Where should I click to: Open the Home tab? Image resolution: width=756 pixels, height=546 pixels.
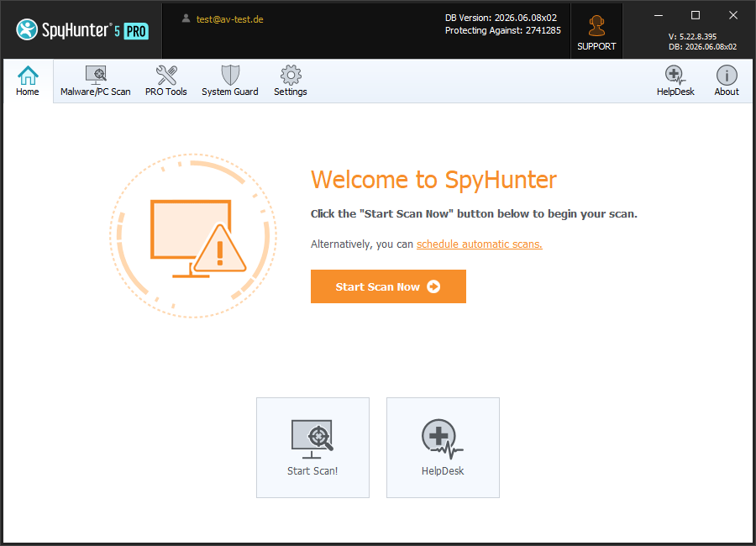coord(28,81)
